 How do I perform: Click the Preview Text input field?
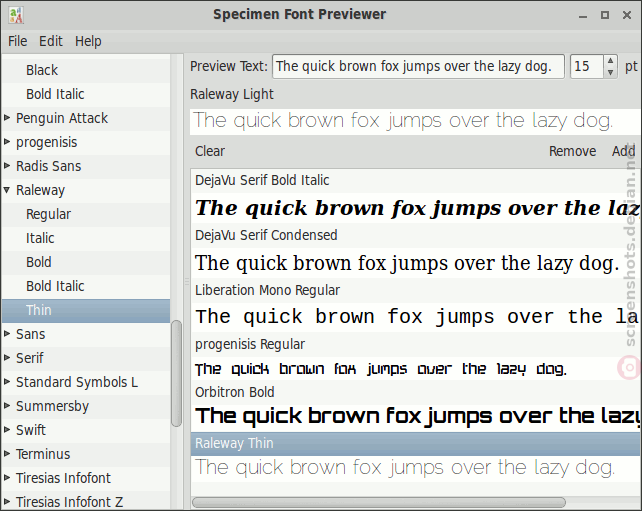click(x=418, y=66)
